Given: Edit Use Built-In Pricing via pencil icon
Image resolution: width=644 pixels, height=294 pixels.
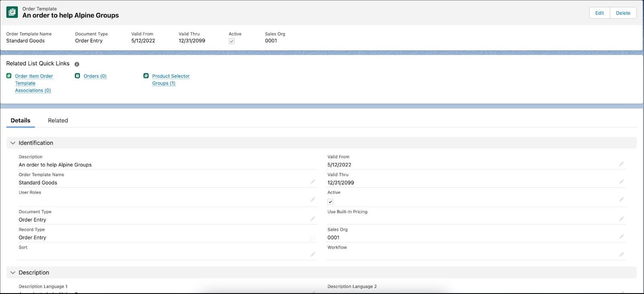Looking at the screenshot, I should coord(621,219).
